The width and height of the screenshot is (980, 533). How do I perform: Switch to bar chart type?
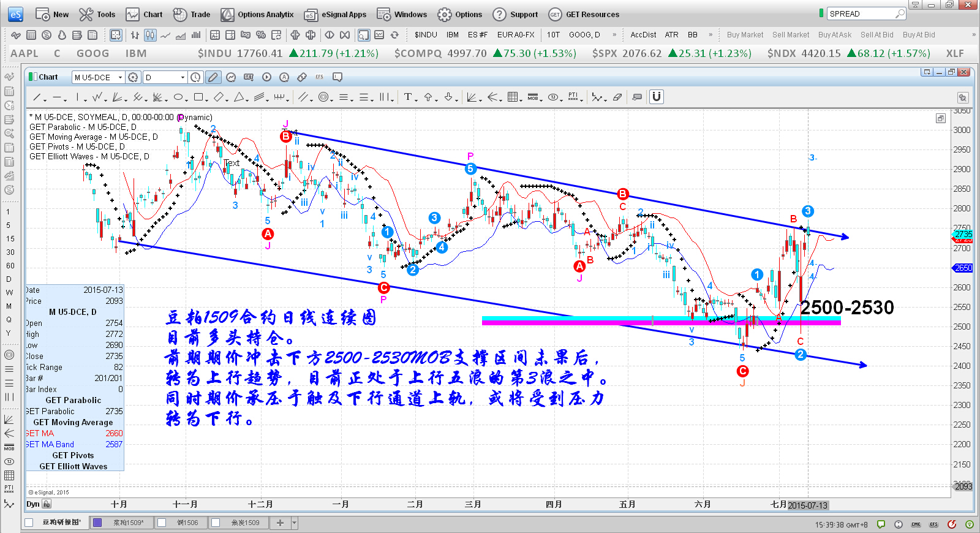135,35
